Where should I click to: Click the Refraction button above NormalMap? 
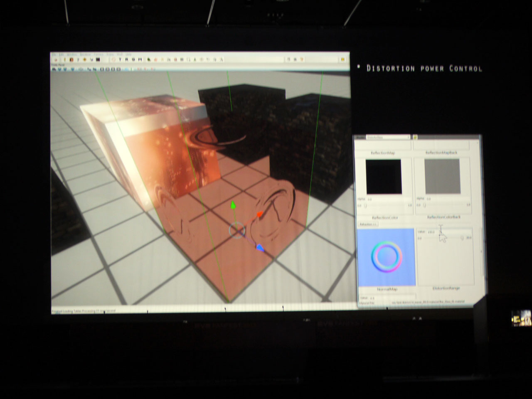(368, 224)
